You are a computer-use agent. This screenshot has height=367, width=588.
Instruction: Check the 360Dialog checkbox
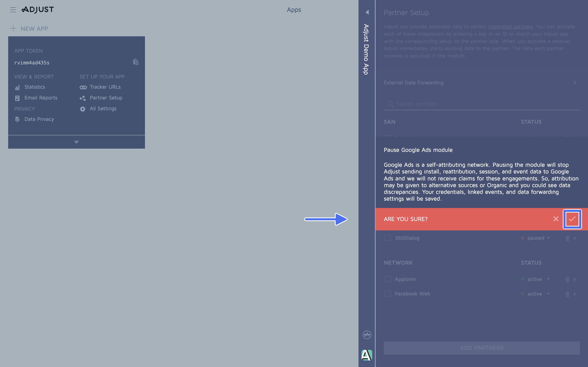pyautogui.click(x=388, y=238)
